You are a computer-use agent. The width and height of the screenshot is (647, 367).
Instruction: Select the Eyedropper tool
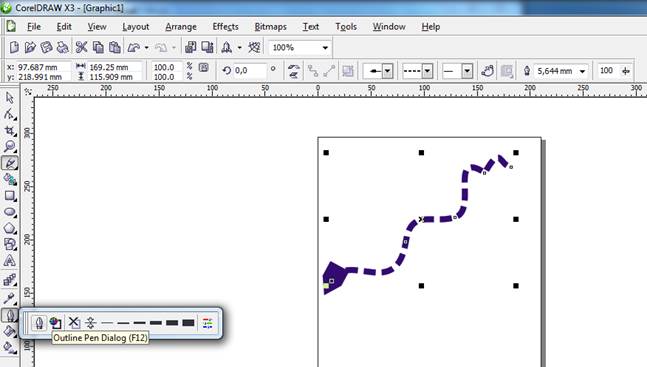(9, 298)
